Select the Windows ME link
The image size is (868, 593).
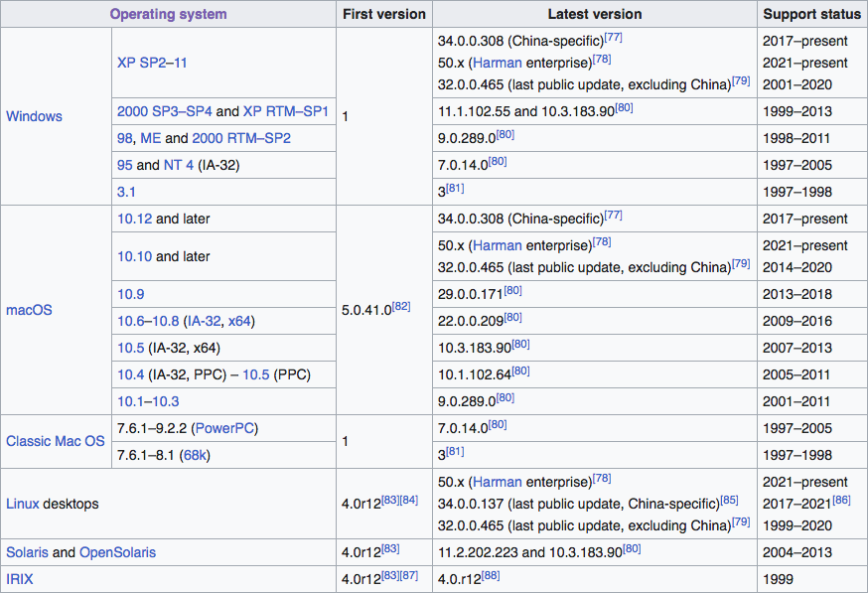coord(150,138)
